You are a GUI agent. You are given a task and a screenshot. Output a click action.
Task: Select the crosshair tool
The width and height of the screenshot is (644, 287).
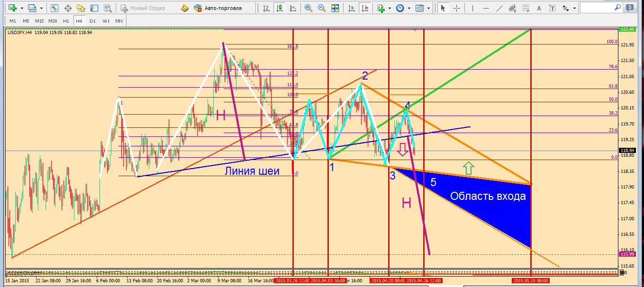(456, 8)
